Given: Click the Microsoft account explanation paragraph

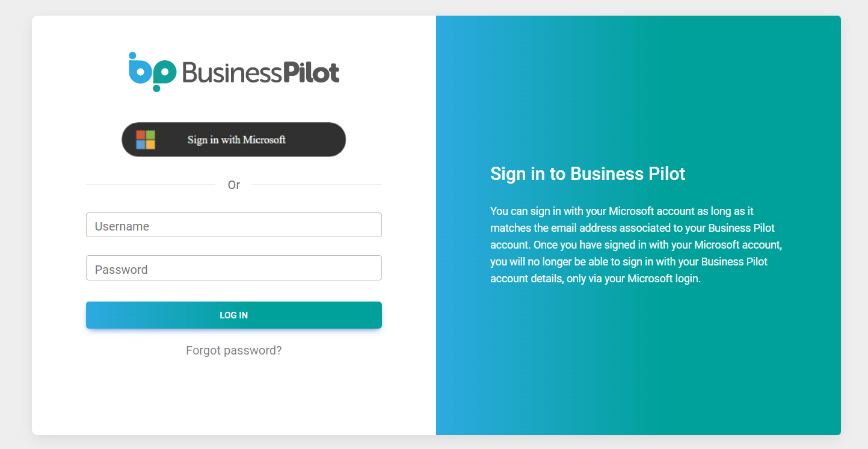Looking at the screenshot, I should tap(636, 245).
